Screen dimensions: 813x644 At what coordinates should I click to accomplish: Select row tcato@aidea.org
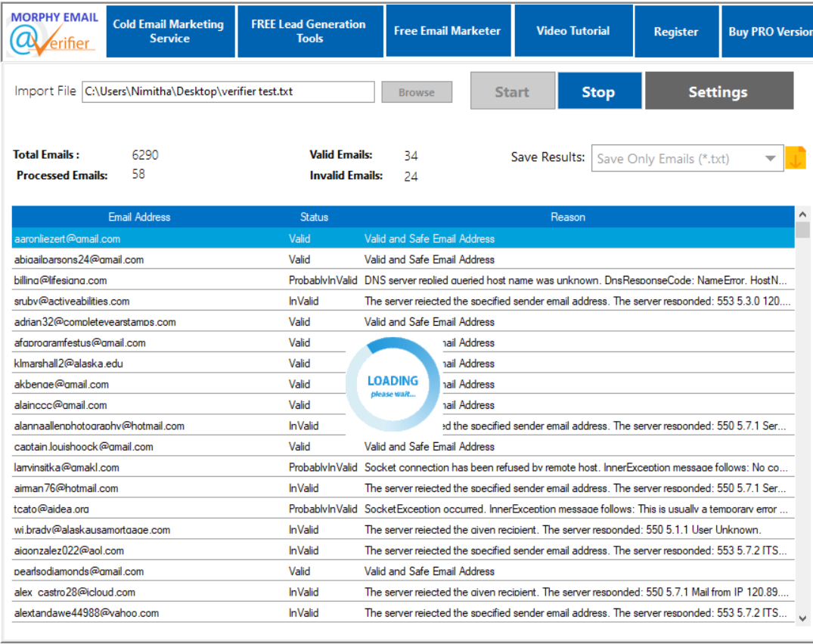tap(403, 508)
